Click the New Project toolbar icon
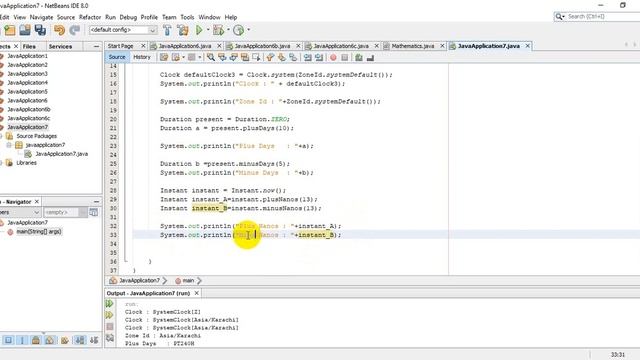Image resolution: width=640 pixels, height=360 pixels. (9, 30)
